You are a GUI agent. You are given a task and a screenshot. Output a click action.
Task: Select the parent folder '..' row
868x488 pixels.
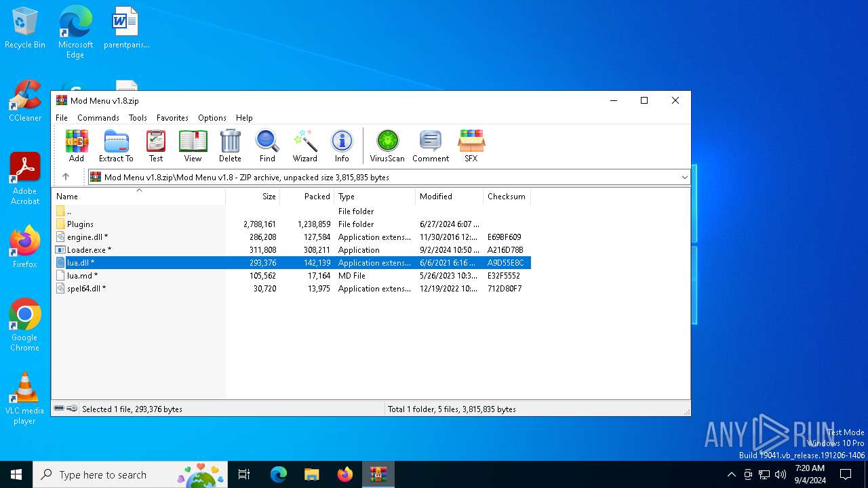(x=292, y=211)
